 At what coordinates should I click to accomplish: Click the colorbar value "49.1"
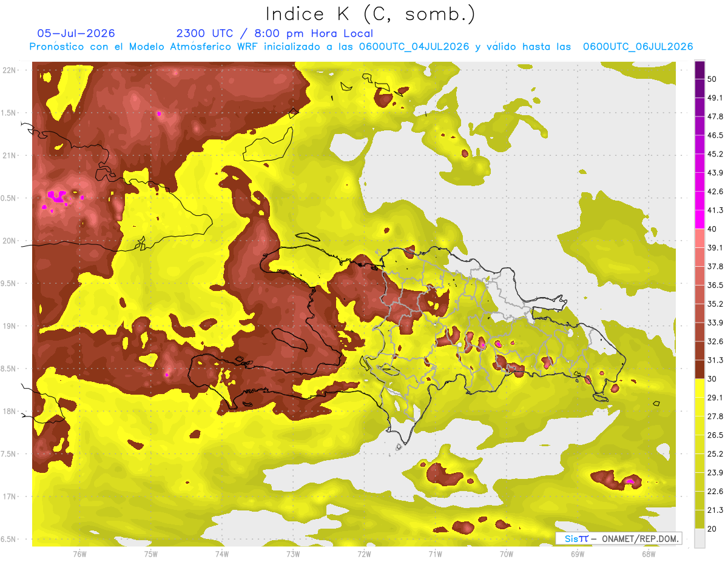[716, 98]
